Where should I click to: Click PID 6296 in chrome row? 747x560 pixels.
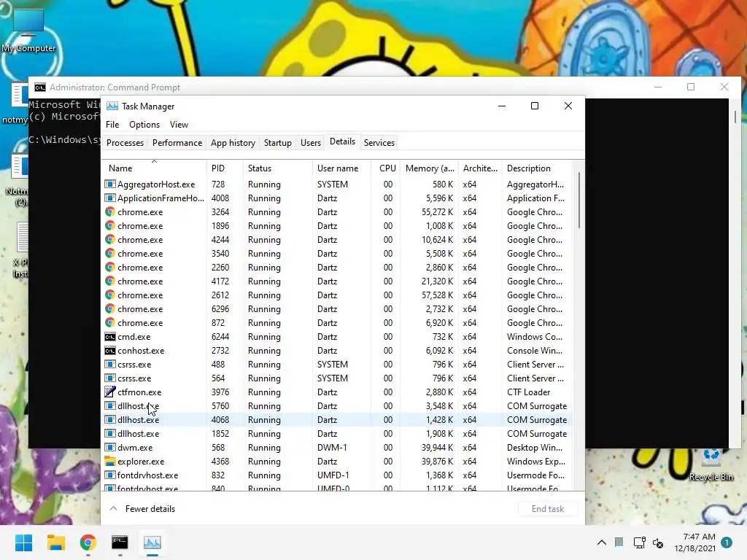click(220, 308)
